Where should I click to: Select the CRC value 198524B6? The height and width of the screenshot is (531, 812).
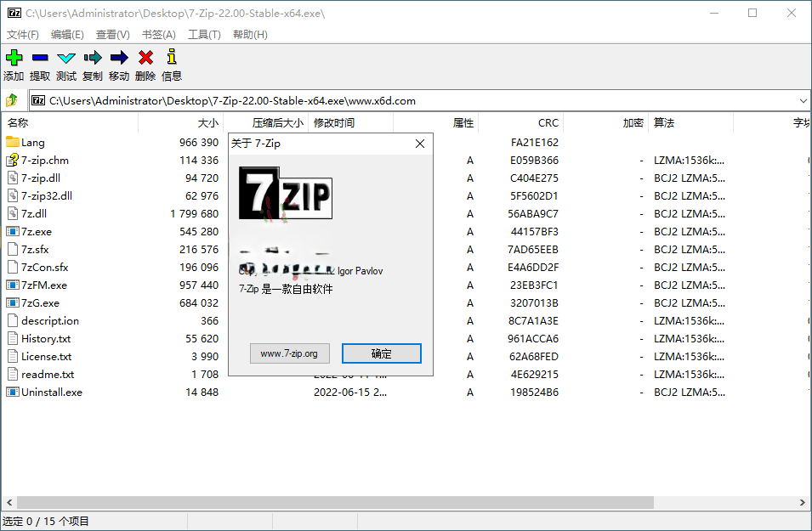tap(535, 393)
